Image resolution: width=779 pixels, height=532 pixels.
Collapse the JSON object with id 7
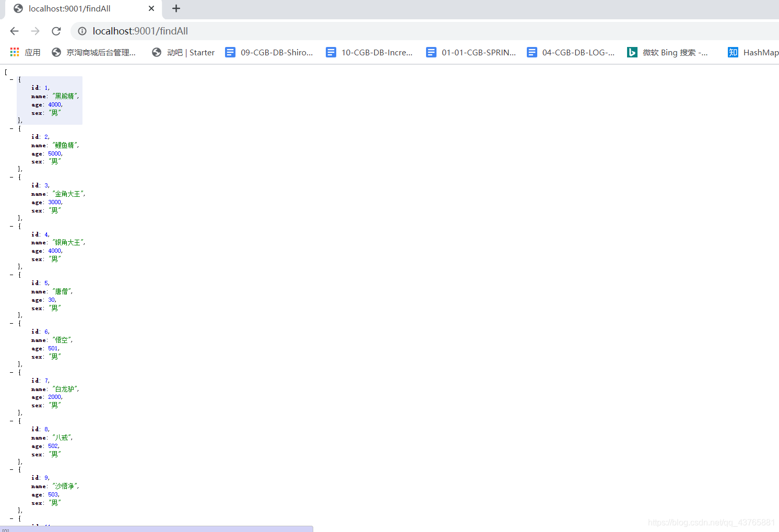click(11, 372)
